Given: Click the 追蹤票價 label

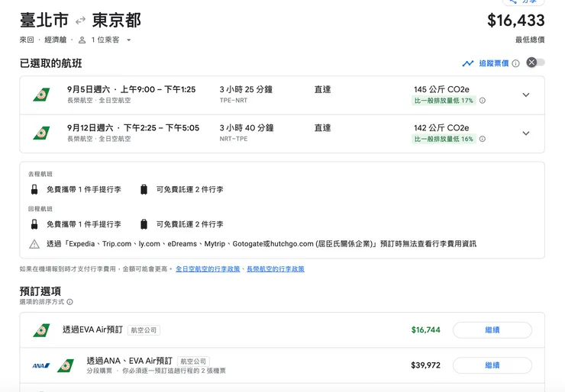Looking at the screenshot, I should pos(494,64).
